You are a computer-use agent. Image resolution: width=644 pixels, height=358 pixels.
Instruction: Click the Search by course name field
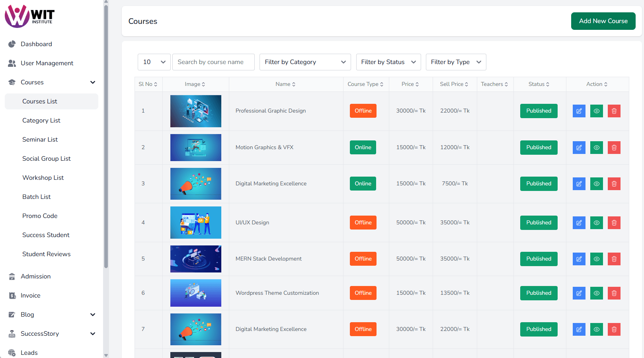213,62
